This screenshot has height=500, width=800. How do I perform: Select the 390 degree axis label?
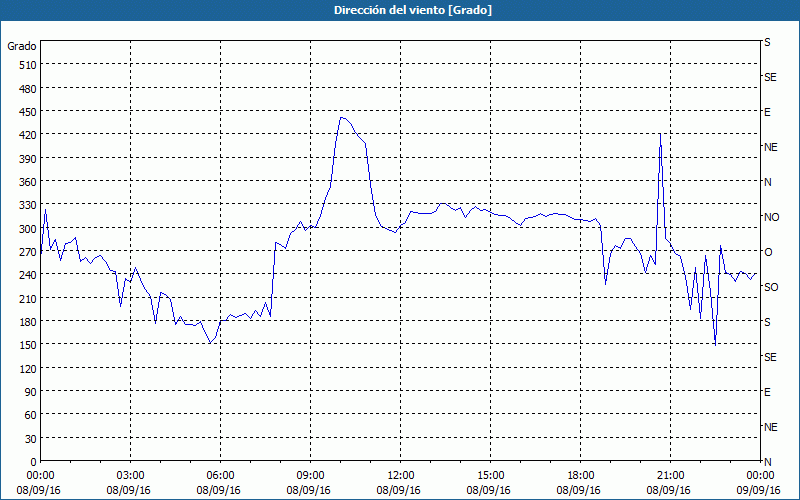pyautogui.click(x=29, y=159)
